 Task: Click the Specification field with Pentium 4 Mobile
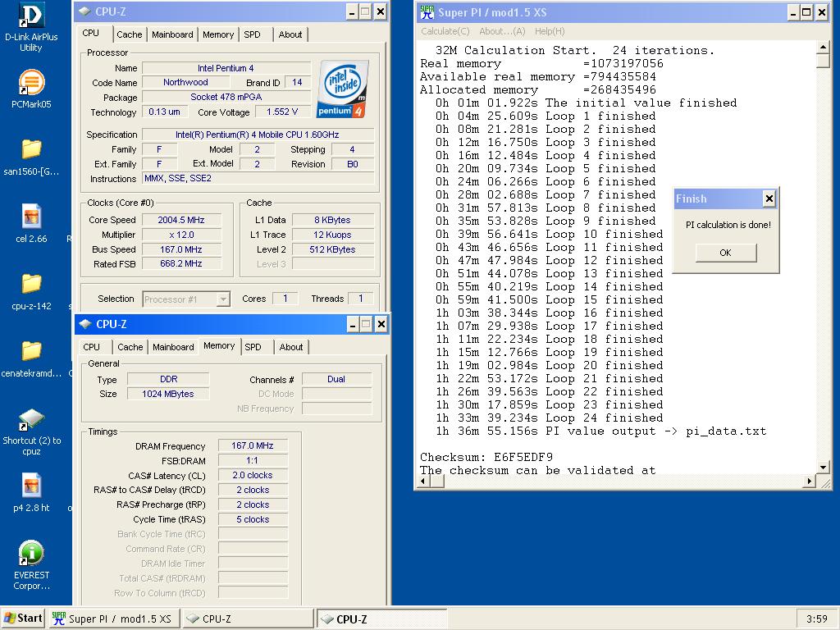coord(258,135)
